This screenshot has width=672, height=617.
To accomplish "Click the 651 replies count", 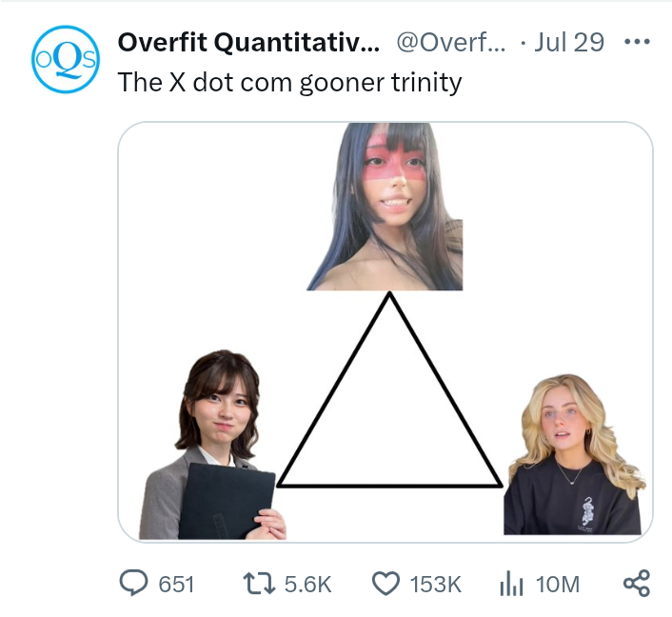I will pyautogui.click(x=176, y=584).
